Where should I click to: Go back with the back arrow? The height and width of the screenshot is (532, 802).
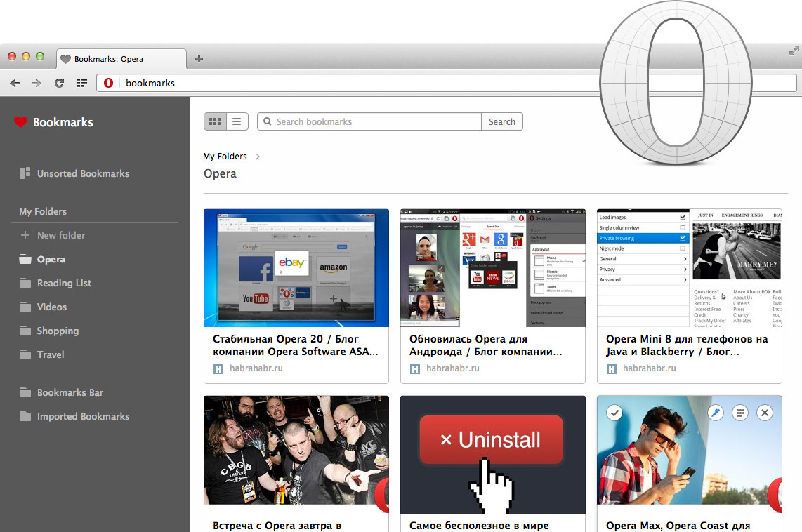(x=15, y=83)
